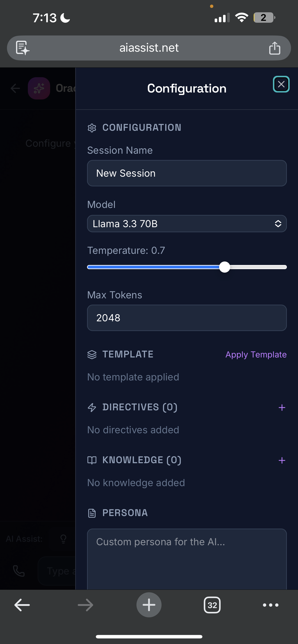Open the browser tabs overview showing 32
298x644 pixels.
click(x=212, y=605)
